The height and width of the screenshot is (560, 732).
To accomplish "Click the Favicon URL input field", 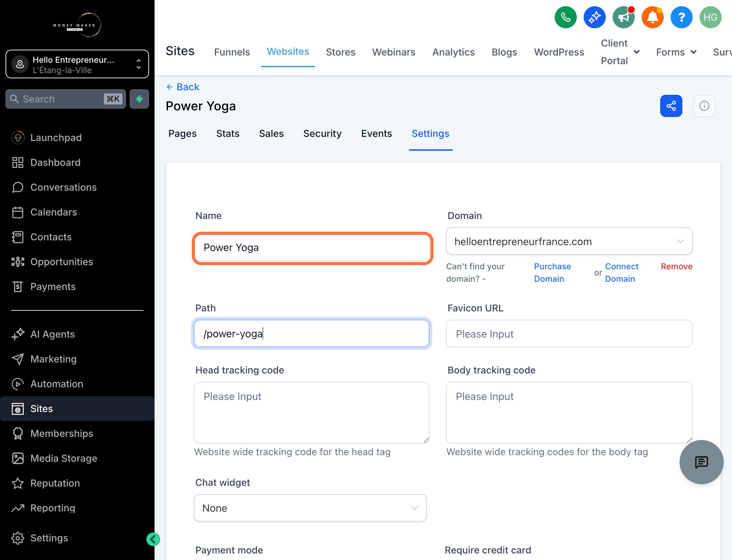I will 569,334.
